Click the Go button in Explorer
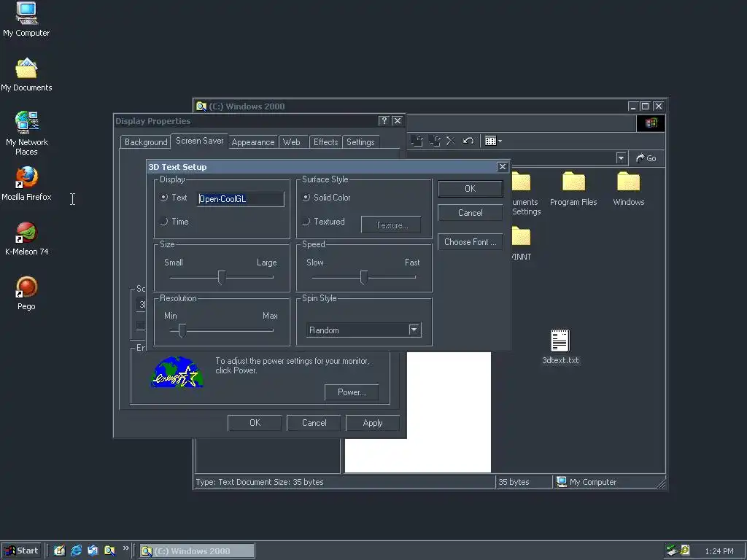 tap(646, 158)
